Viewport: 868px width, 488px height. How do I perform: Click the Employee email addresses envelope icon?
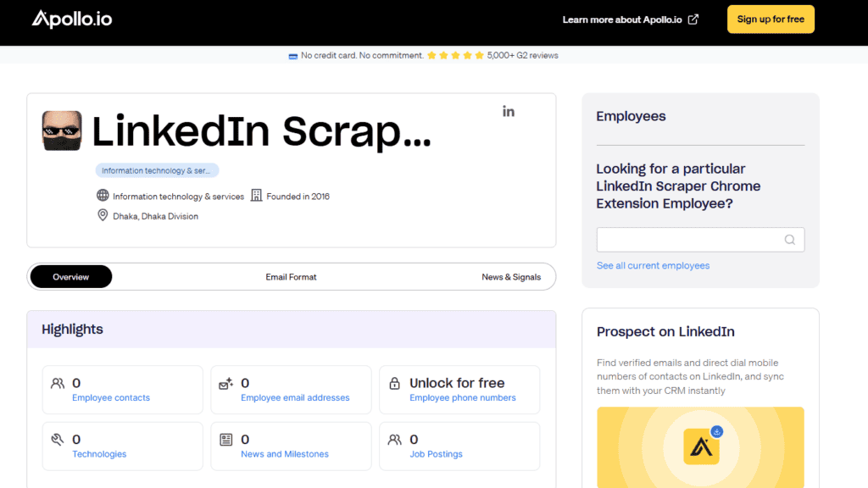point(226,383)
